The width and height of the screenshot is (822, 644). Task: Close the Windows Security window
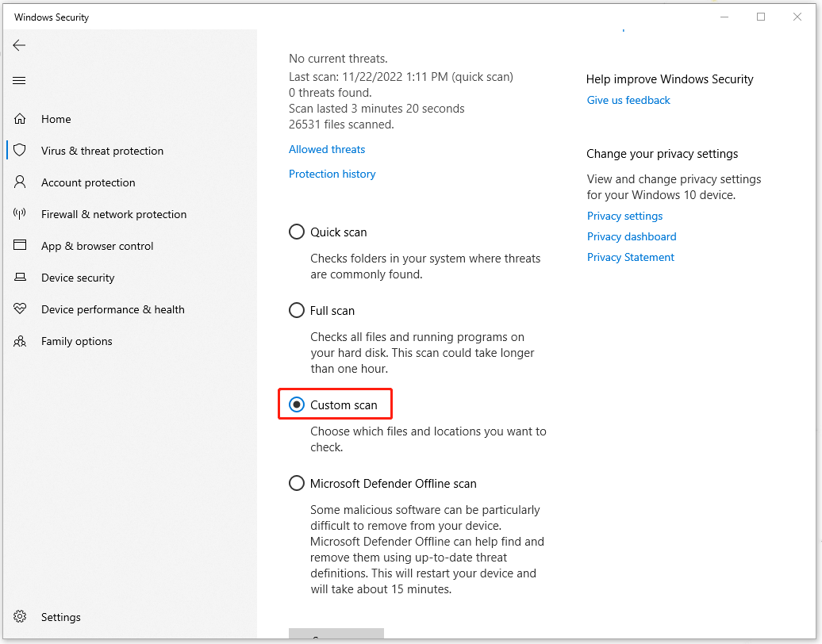point(797,17)
